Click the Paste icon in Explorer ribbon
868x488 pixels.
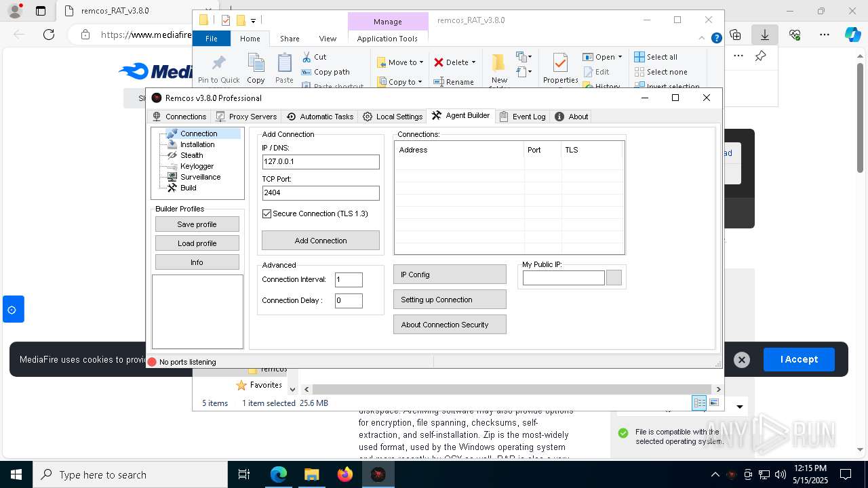click(x=284, y=68)
